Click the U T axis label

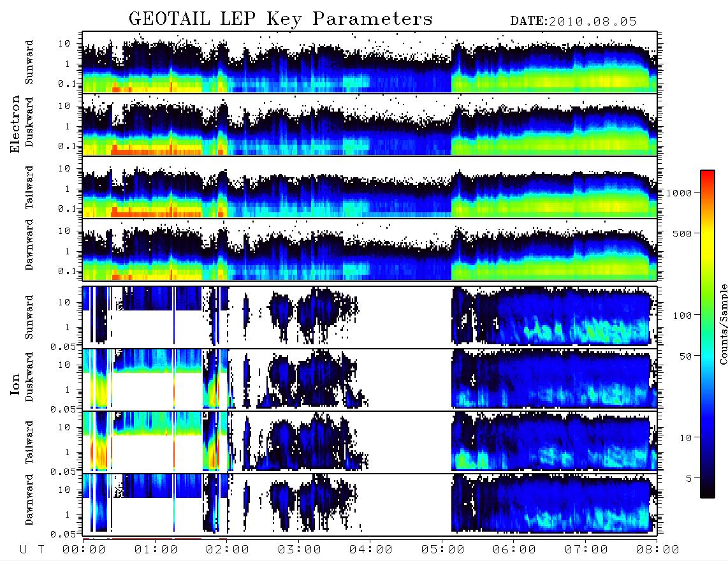point(33,550)
